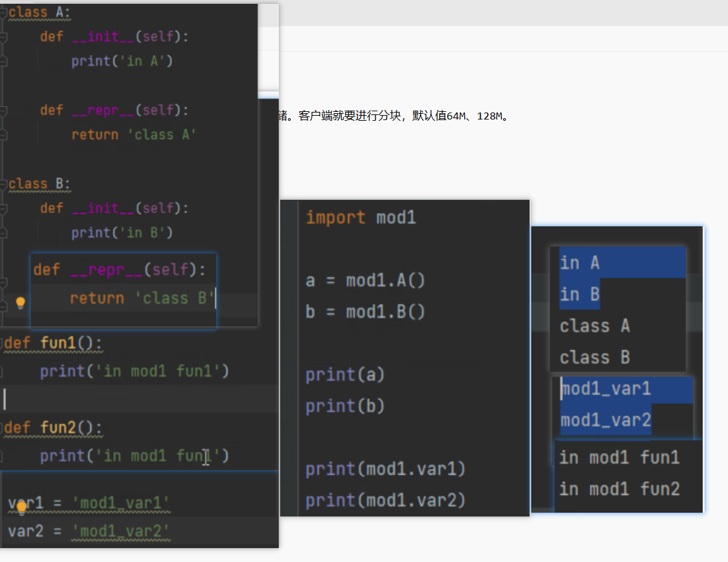Click the lightbulb on the var1 line

coord(22,508)
